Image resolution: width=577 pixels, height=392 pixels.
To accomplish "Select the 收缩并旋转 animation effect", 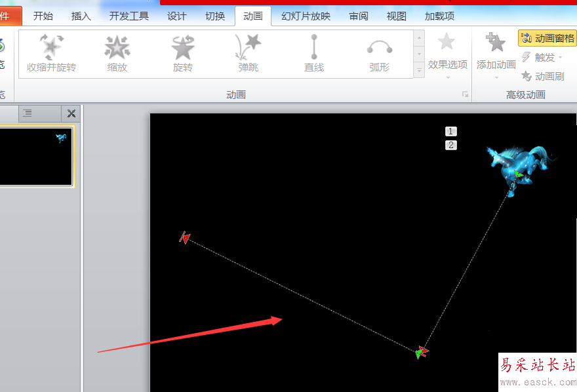I will tap(52, 54).
